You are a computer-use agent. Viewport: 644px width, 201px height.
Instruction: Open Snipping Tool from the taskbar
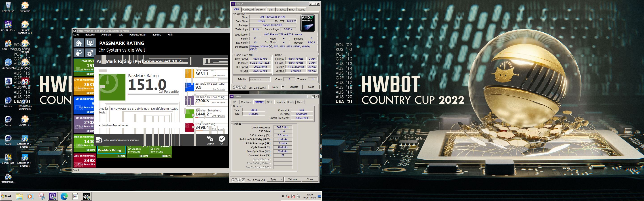pyautogui.click(x=42, y=197)
